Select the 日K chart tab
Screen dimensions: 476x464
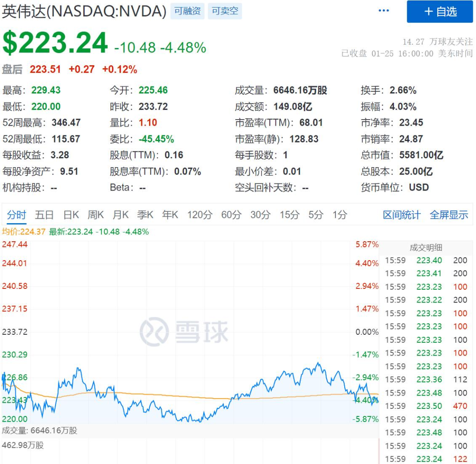tap(71, 215)
